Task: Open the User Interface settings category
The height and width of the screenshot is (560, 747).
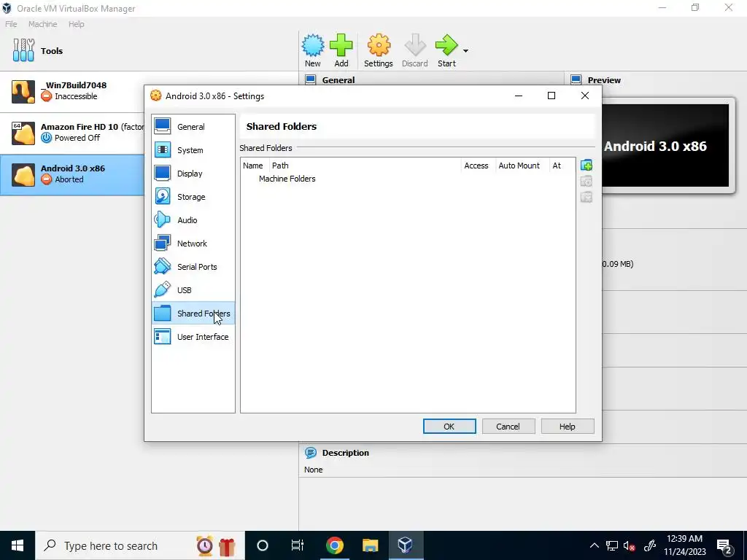Action: [x=193, y=337]
